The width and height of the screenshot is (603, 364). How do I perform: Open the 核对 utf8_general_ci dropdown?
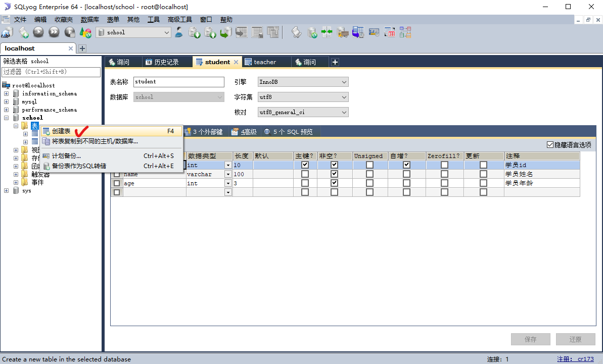[344, 112]
